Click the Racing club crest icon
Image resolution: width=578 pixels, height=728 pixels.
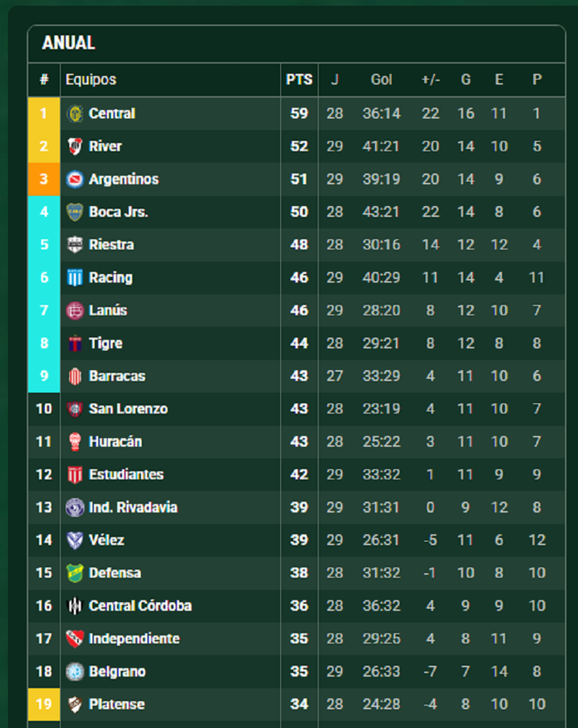[x=75, y=277]
